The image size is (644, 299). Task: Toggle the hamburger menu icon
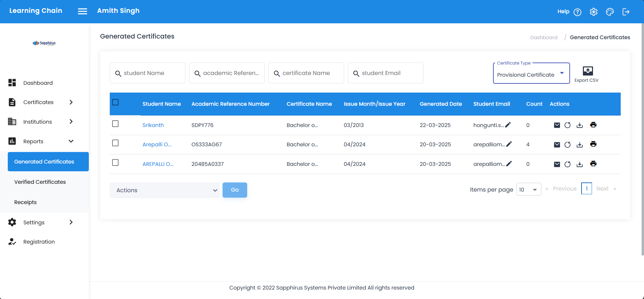[82, 11]
